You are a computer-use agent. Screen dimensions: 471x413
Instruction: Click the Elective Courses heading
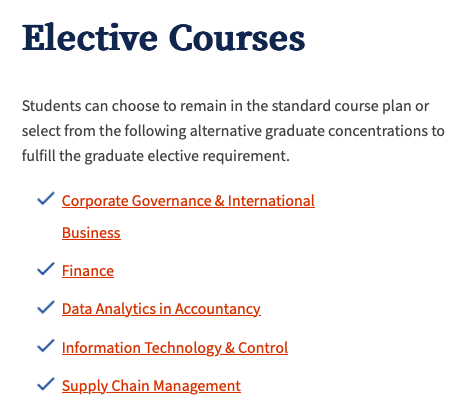[x=163, y=37]
